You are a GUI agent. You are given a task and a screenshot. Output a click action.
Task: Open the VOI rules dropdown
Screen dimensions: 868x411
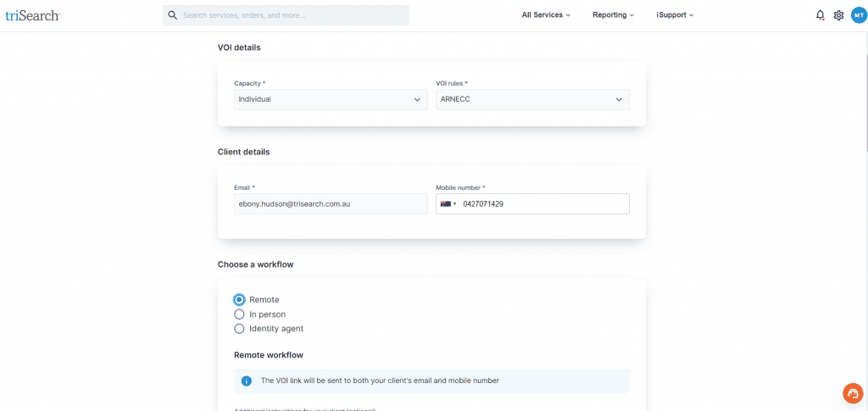coord(532,100)
